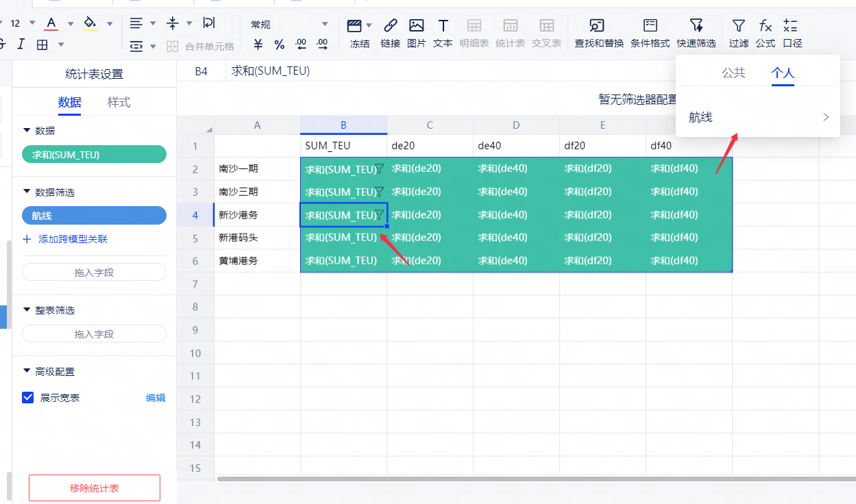Click the 快速筛选 quick filter icon

coord(696,27)
